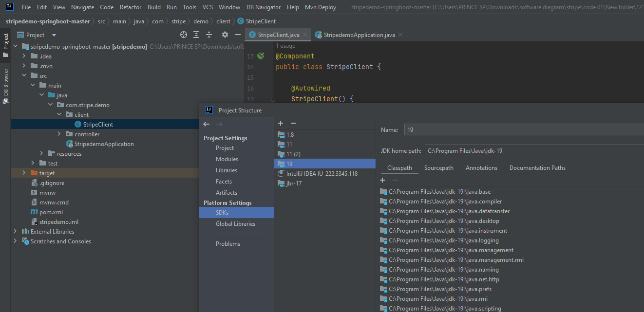Image resolution: width=644 pixels, height=312 pixels.
Task: Click the Expand All icon in Project toolbar
Action: pyautogui.click(x=196, y=35)
